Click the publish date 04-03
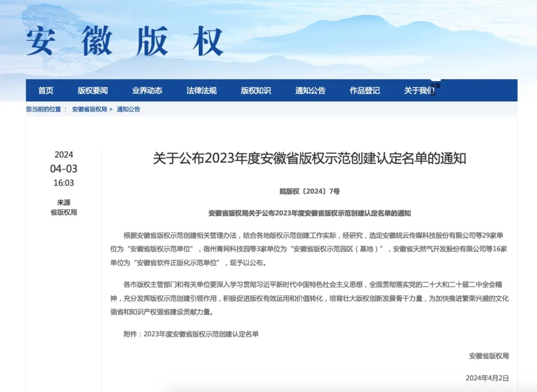The width and height of the screenshot is (537, 392). pyautogui.click(x=64, y=169)
